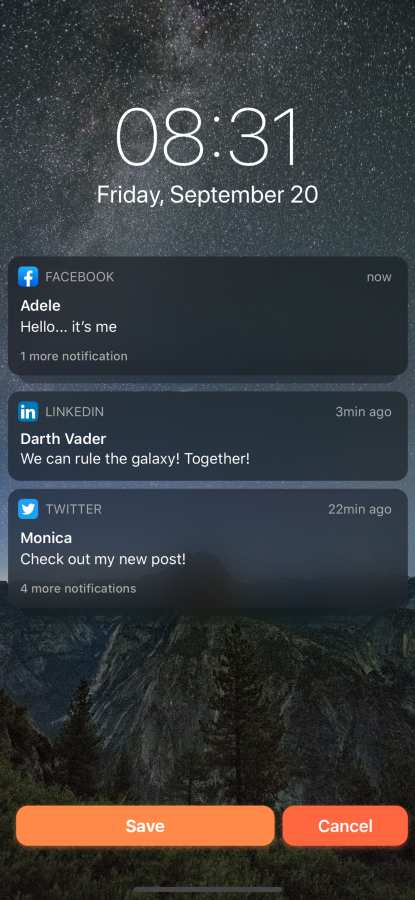Tap the Facebook app icon

(28, 277)
